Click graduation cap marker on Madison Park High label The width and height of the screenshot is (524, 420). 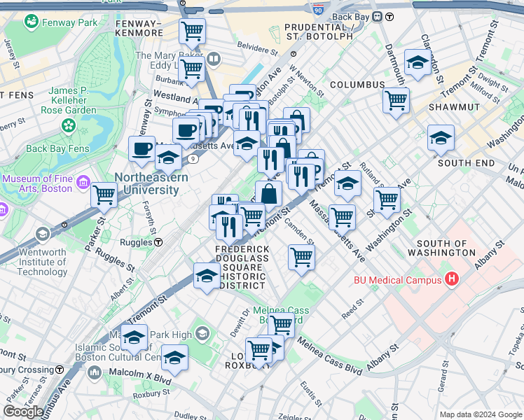coord(134,338)
